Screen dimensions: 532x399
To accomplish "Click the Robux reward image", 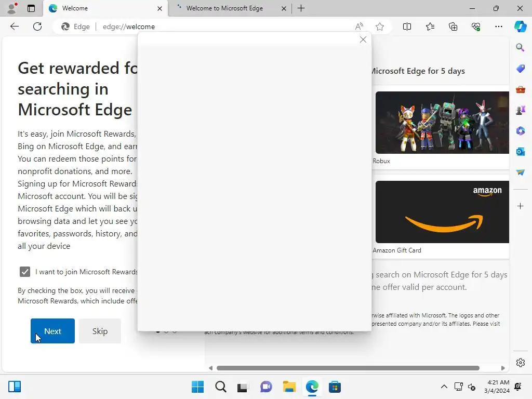I will tap(442, 123).
